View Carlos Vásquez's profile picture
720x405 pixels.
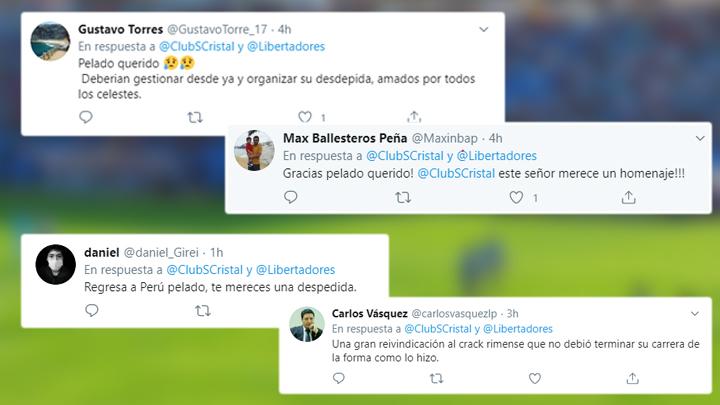tap(307, 325)
